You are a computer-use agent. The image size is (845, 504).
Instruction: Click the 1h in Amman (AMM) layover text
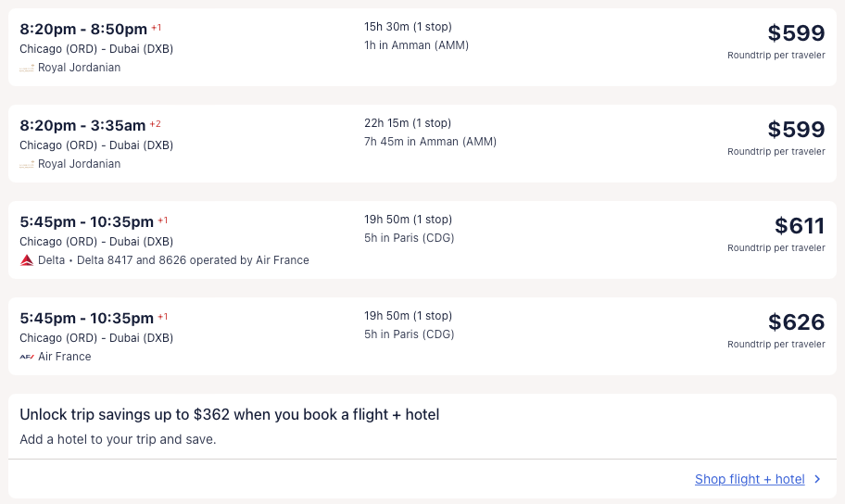click(416, 45)
